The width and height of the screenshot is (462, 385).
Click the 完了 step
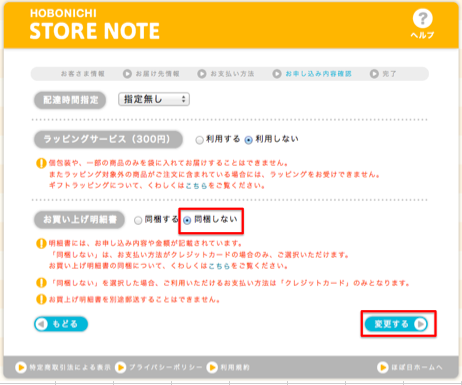pos(389,74)
